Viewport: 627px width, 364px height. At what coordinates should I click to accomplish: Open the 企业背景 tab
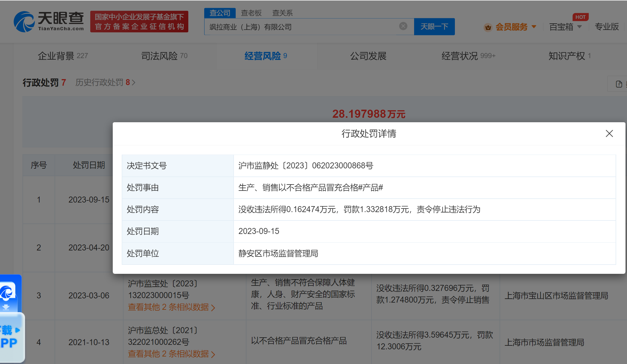point(63,56)
